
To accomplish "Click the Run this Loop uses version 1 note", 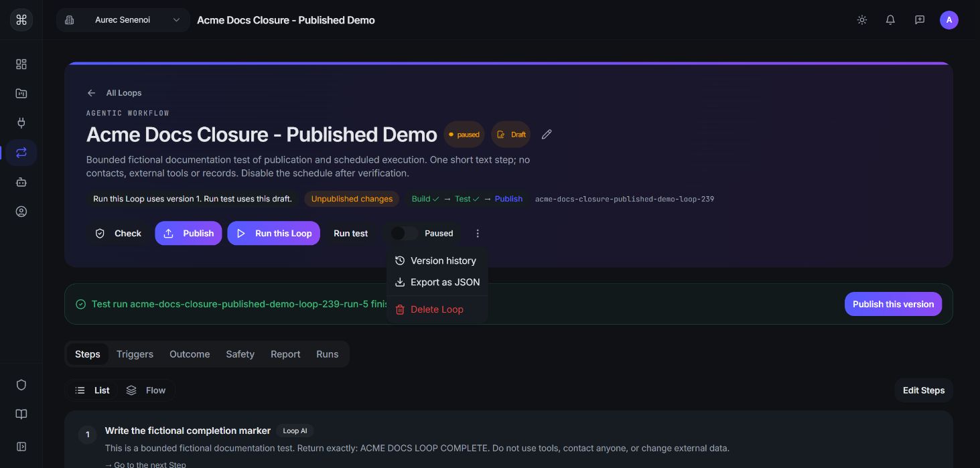I will [192, 199].
